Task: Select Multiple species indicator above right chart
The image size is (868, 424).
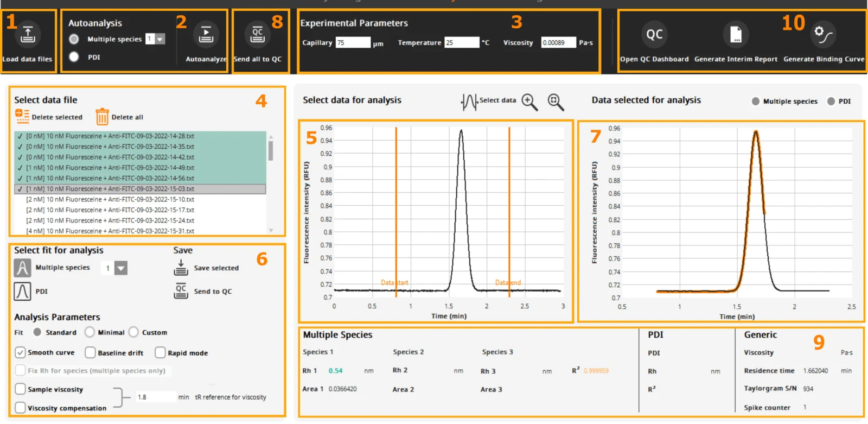Action: (x=755, y=101)
